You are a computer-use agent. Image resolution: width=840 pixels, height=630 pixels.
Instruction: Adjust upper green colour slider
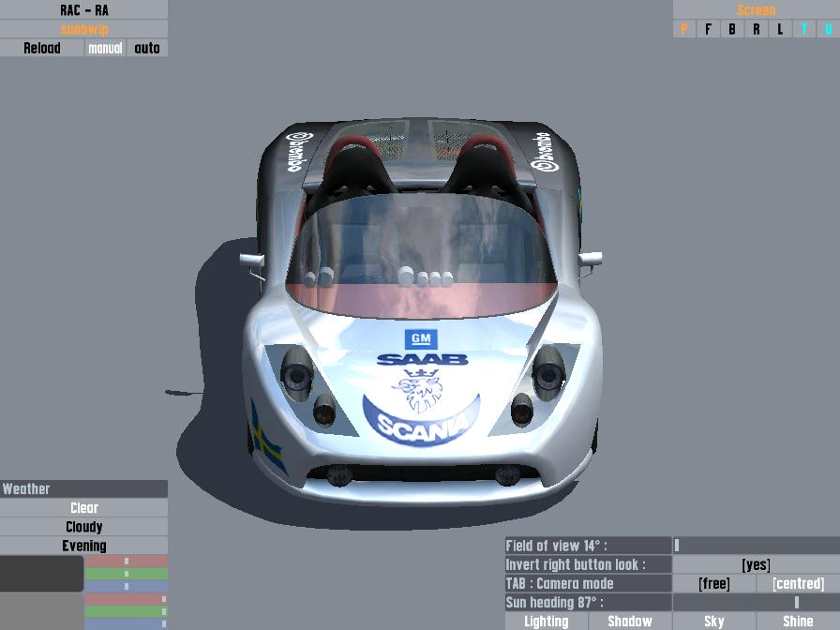point(127,574)
